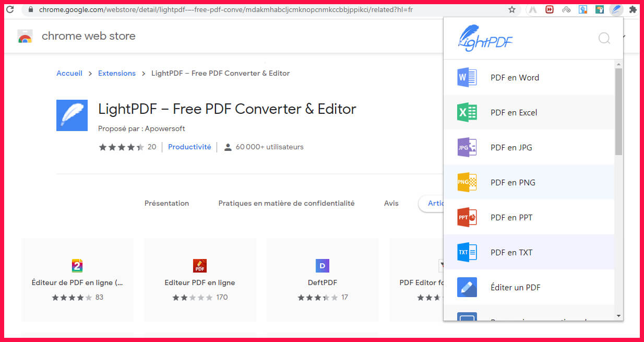The image size is (644, 342).
Task: Open the Editeur PDF en ligne extension card
Action: pyautogui.click(x=200, y=280)
